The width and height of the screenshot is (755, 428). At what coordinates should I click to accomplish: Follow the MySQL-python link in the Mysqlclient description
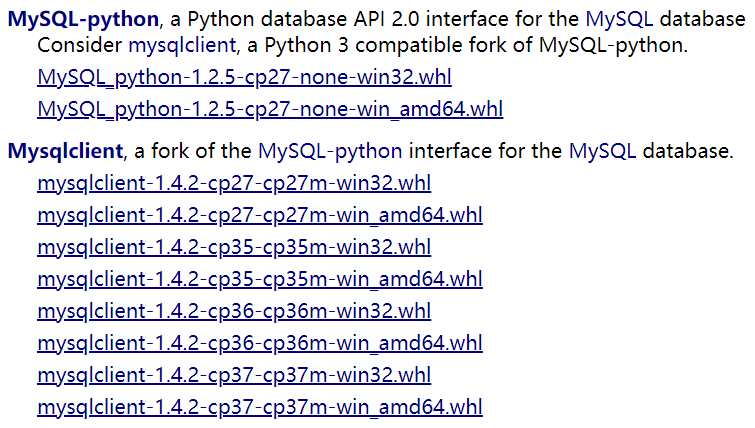330,151
